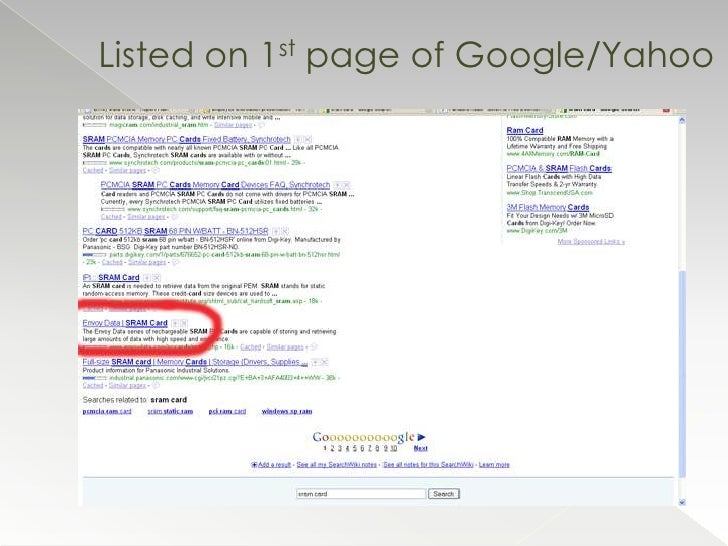Remove the SRAM PCMCIA Memory PC Cards result
Screen dimensions: 728x546
pos(307,139)
